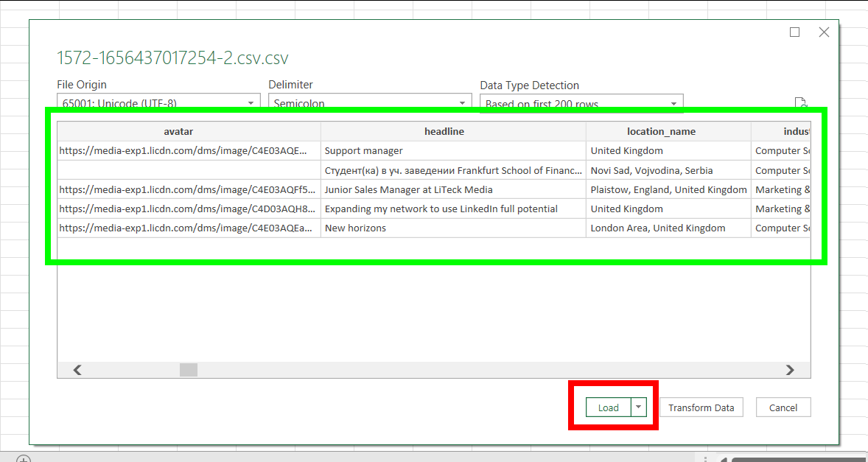
Task: Select the headline column header
Action: coord(453,131)
